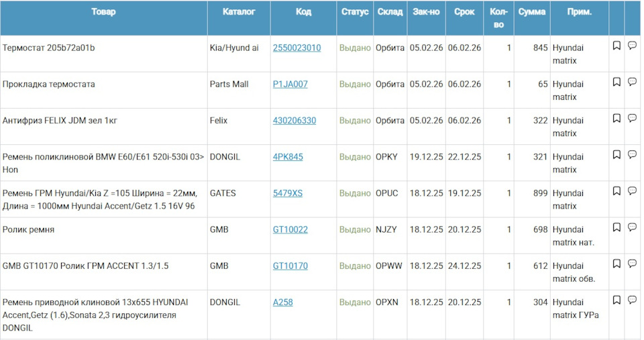Select the text 'Антифриз FELIX JDM зел 1кг'

click(60, 120)
